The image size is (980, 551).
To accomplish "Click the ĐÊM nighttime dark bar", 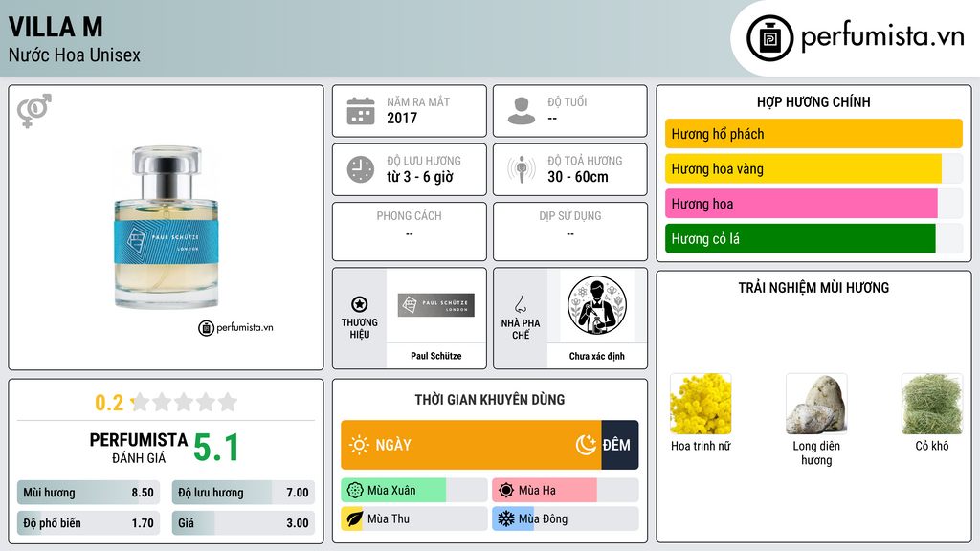I will click(x=620, y=445).
